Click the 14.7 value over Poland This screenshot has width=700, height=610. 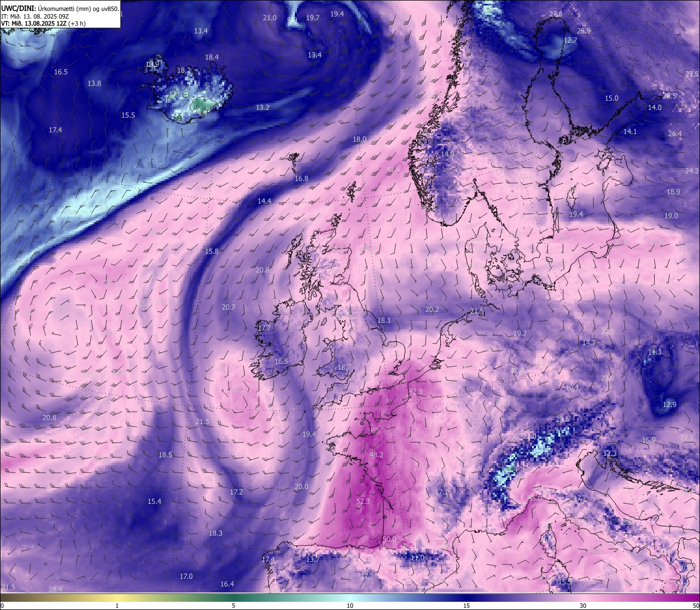click(x=588, y=342)
